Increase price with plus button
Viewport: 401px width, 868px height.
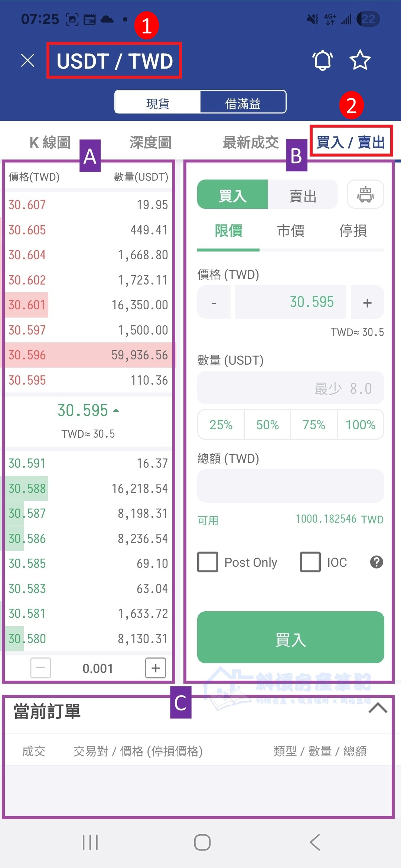[367, 302]
